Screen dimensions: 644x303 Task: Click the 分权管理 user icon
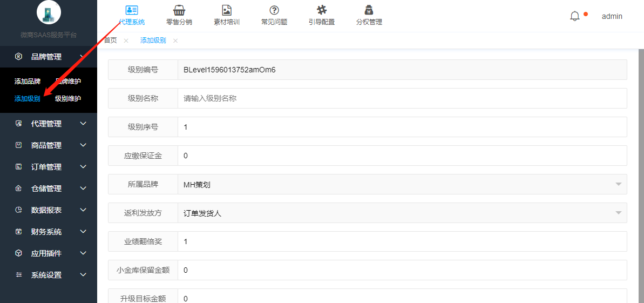click(369, 10)
